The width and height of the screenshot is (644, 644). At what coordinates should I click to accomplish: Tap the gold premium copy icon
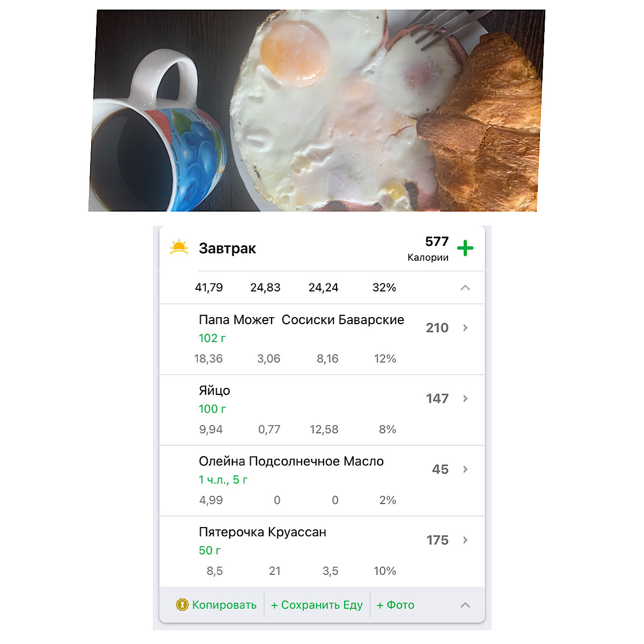182,605
